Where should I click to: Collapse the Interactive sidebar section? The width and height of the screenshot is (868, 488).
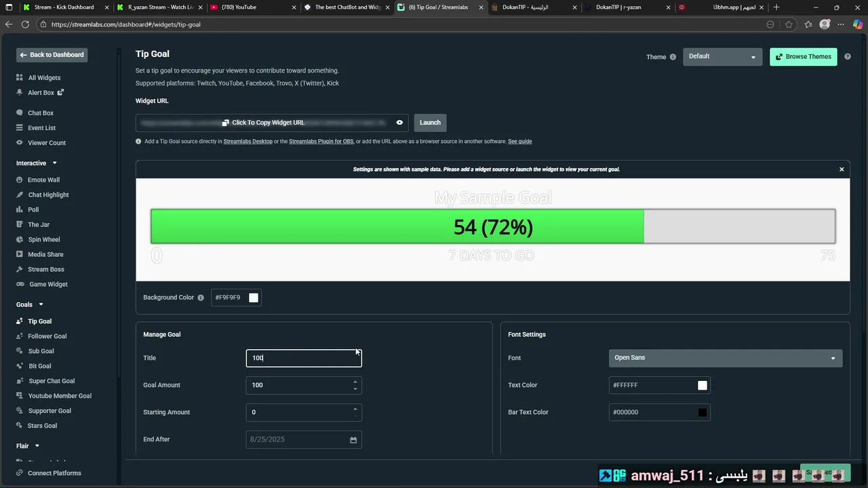[54, 163]
